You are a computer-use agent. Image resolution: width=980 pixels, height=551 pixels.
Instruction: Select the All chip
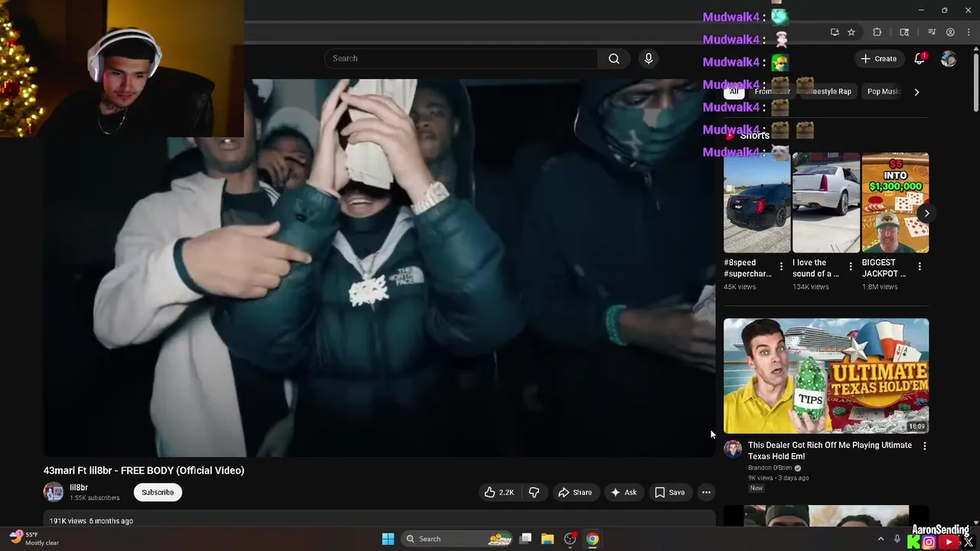click(733, 92)
